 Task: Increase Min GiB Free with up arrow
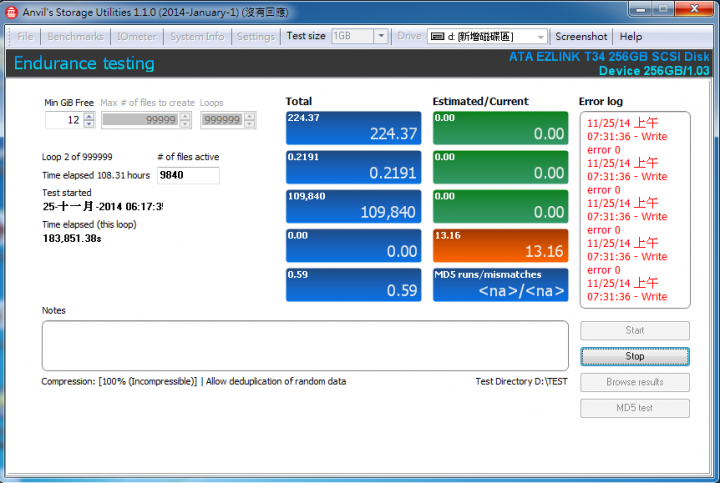[89, 117]
